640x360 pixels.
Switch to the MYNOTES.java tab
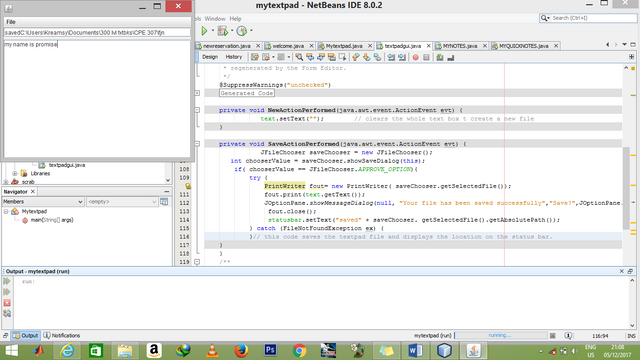click(460, 46)
